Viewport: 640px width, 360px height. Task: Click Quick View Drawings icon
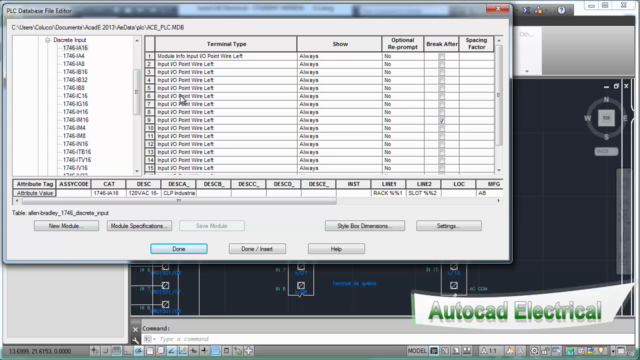[467, 351]
